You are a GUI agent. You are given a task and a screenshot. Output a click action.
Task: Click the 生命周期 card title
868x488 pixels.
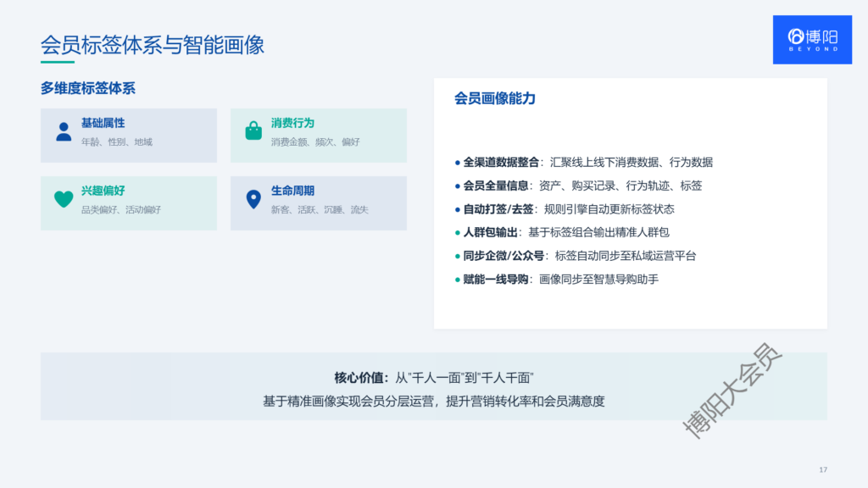[x=292, y=191]
